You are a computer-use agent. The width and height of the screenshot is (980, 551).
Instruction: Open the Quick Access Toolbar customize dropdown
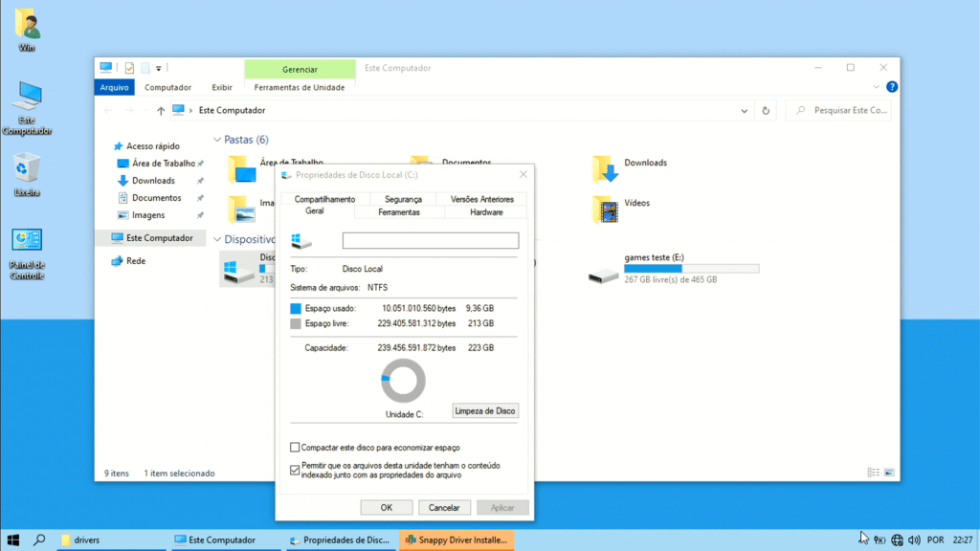click(x=159, y=68)
